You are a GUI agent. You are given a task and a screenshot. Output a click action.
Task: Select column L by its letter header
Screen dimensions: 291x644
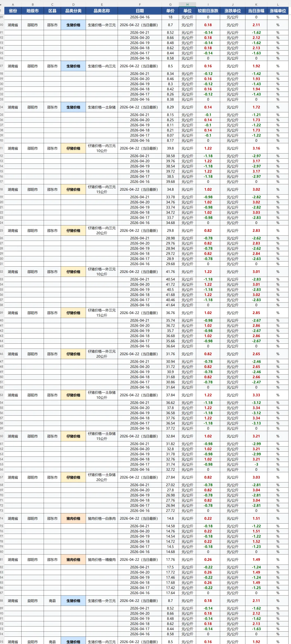[x=278, y=5]
